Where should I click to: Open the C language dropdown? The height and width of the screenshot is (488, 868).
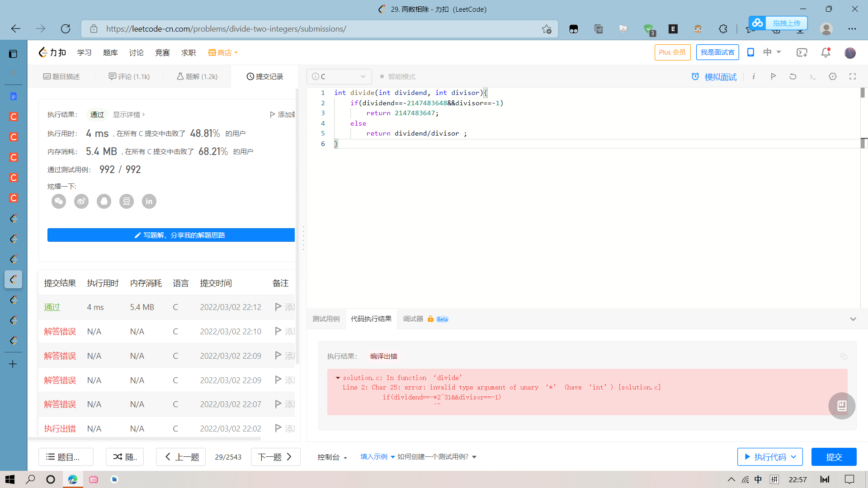click(x=339, y=76)
